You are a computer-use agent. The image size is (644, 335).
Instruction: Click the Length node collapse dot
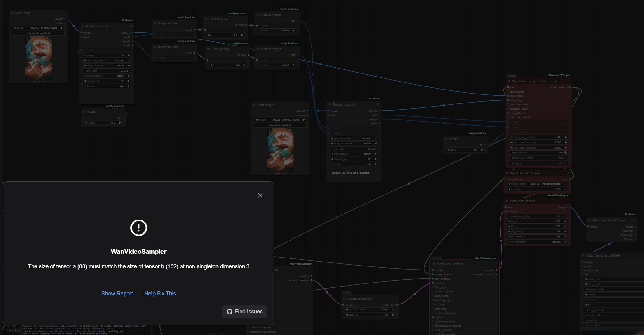pyautogui.click(x=446, y=139)
